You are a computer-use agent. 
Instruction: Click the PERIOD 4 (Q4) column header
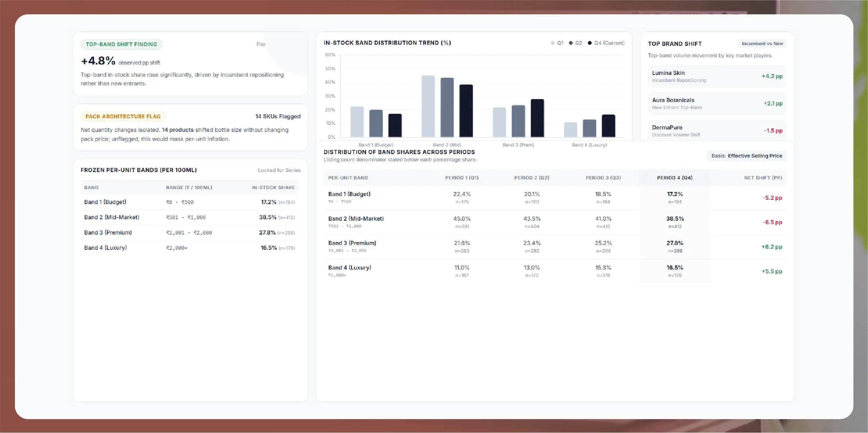pos(675,178)
